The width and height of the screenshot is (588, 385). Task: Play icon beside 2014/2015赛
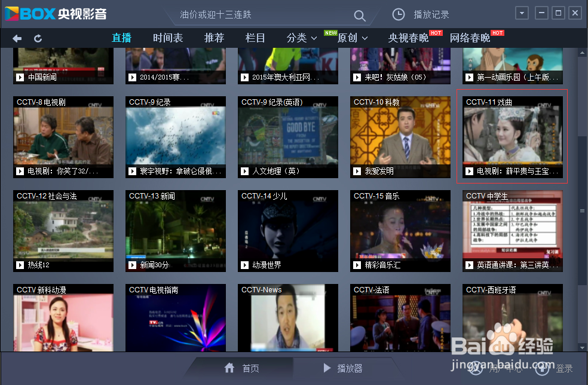[132, 77]
